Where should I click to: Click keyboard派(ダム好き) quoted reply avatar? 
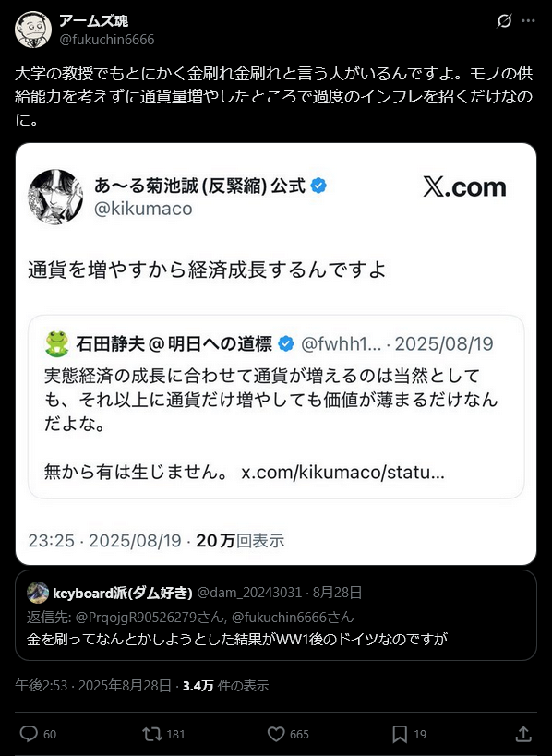pyautogui.click(x=38, y=593)
